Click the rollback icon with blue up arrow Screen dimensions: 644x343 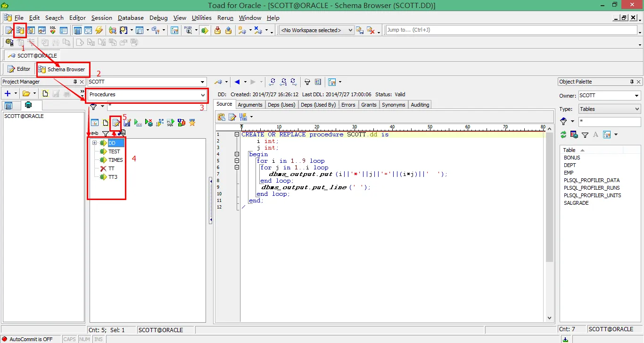[228, 30]
